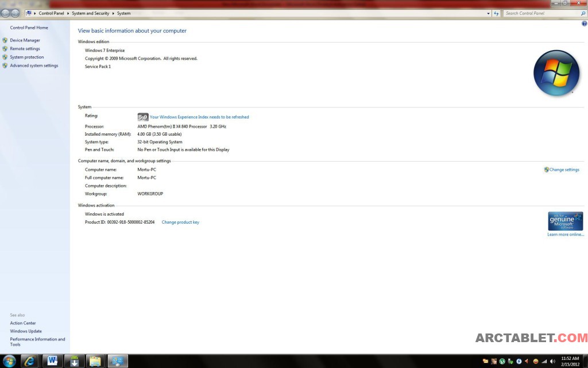This screenshot has height=368, width=588.
Task: Expand the arrow after Control Panel breadcrumb
Action: [68, 13]
